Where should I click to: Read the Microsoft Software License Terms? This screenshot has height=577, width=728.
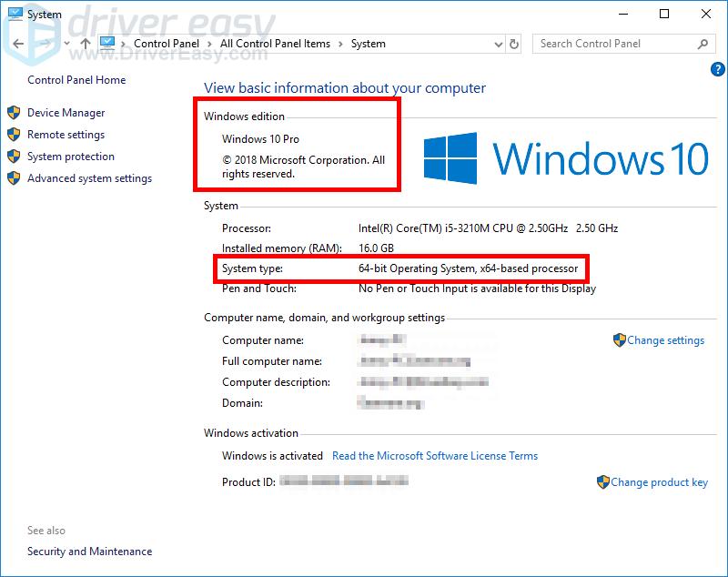pos(435,456)
